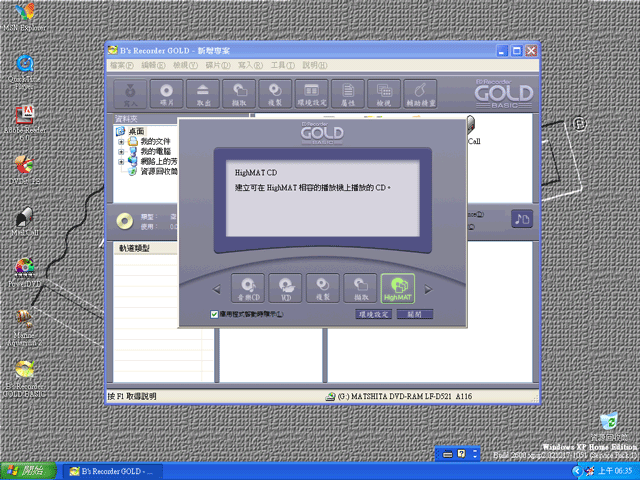This screenshot has width=640, height=480.
Task: Click the 碟片 (Disc) toolbar icon
Action: point(167,94)
